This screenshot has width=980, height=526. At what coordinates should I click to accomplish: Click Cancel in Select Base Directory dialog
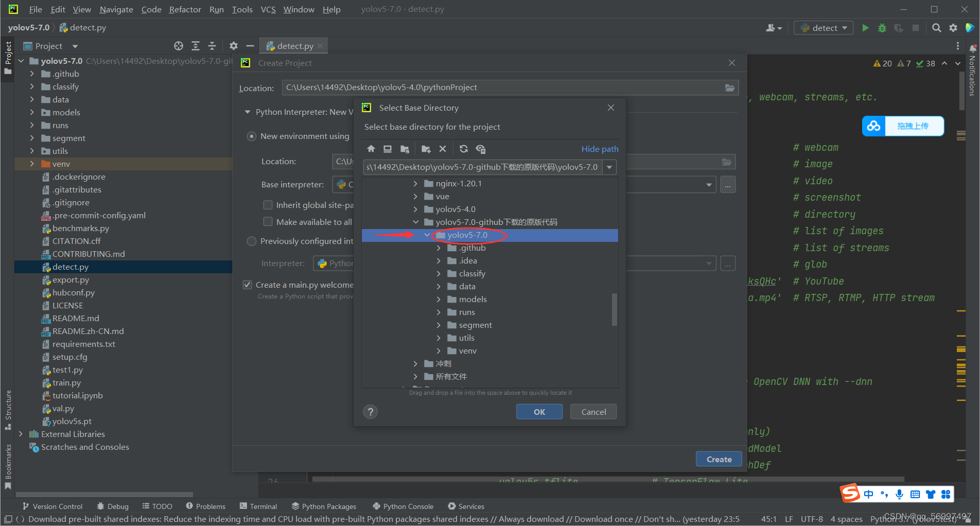click(593, 412)
